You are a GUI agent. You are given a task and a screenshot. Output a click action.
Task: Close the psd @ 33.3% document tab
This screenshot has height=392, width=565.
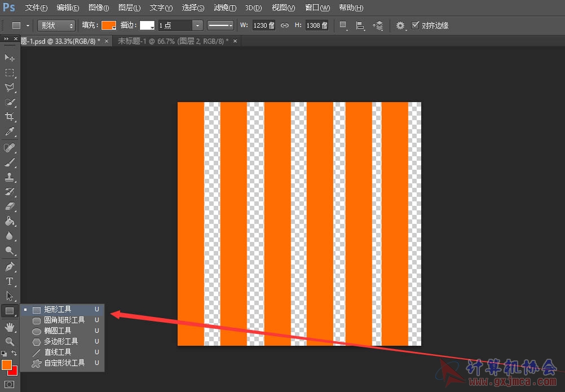(107, 41)
